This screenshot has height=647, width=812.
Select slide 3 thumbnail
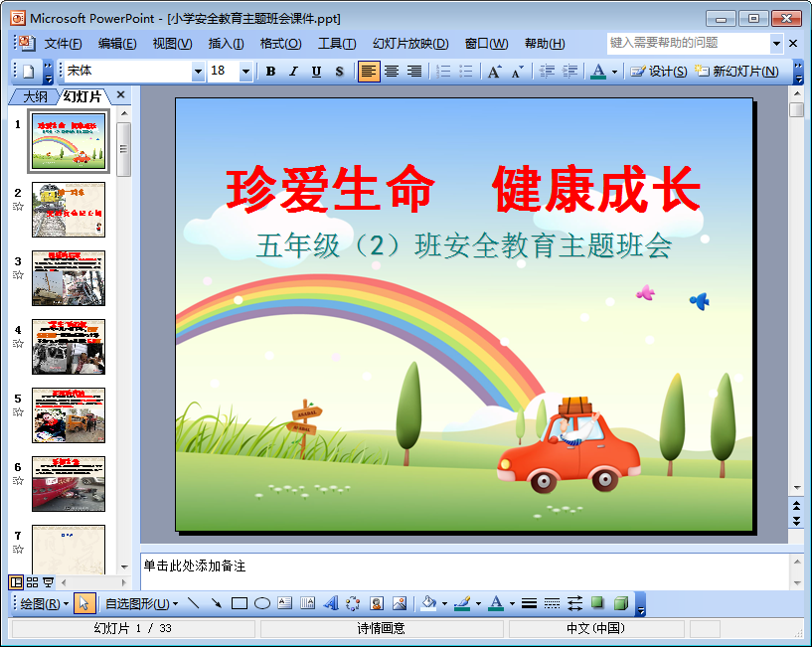(69, 278)
